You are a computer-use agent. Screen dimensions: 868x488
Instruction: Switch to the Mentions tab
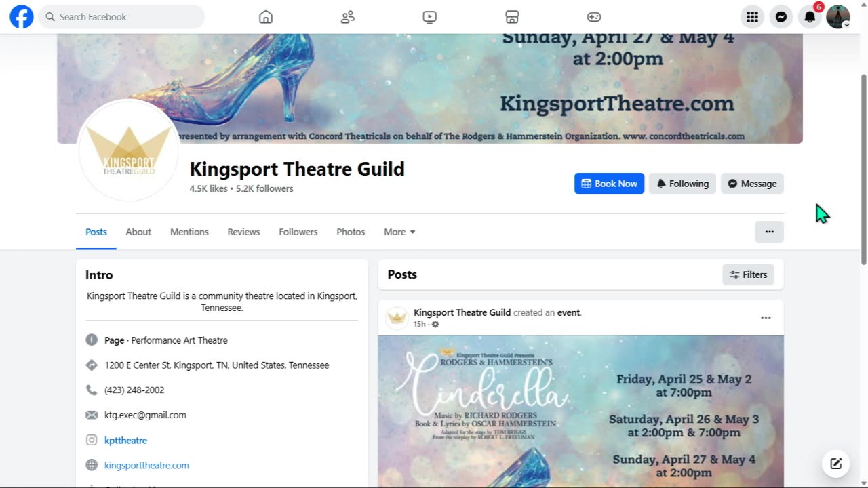[189, 232]
